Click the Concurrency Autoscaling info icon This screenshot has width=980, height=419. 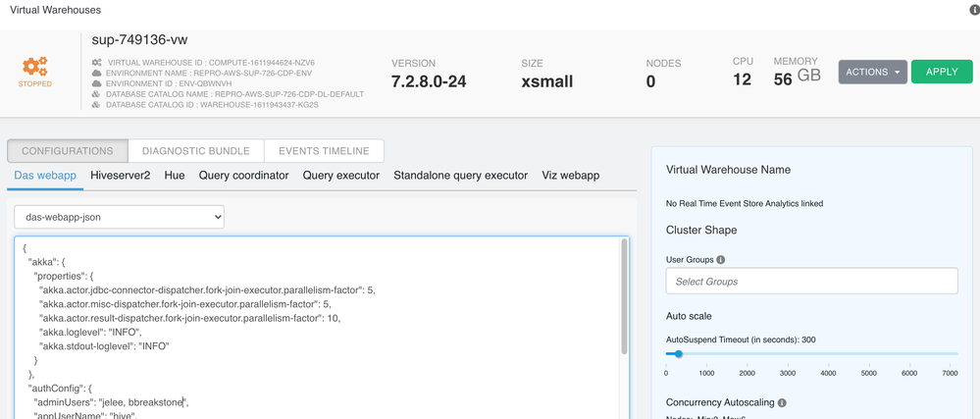point(782,402)
